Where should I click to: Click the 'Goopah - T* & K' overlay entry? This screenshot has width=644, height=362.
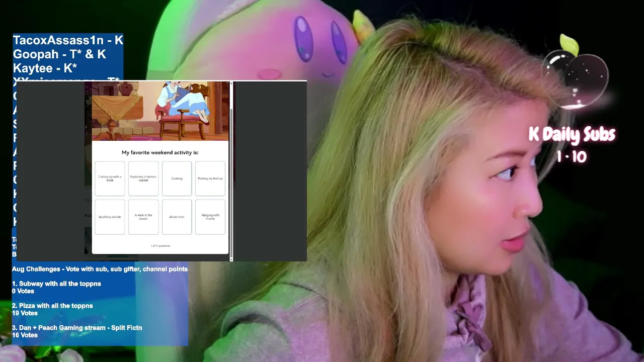pos(59,54)
